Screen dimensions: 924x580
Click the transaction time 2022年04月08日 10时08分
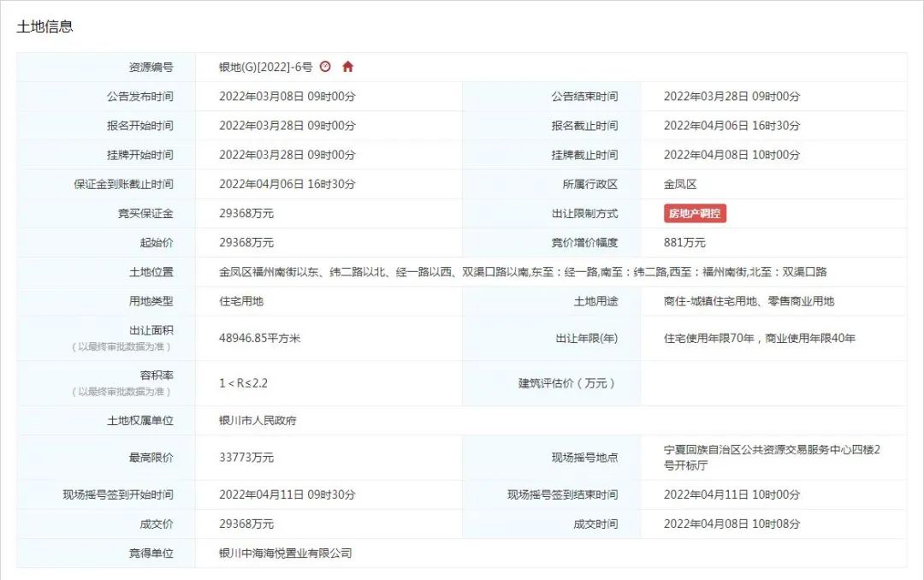coord(731,524)
